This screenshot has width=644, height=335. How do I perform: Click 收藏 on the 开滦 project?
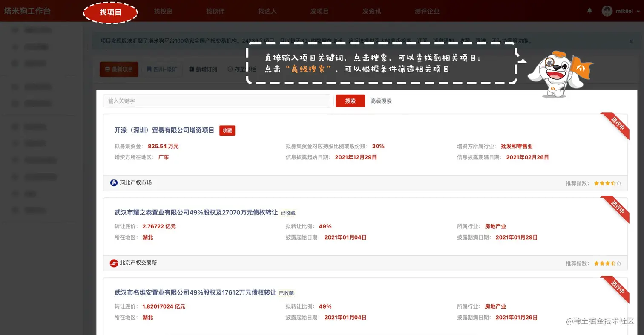[227, 130]
